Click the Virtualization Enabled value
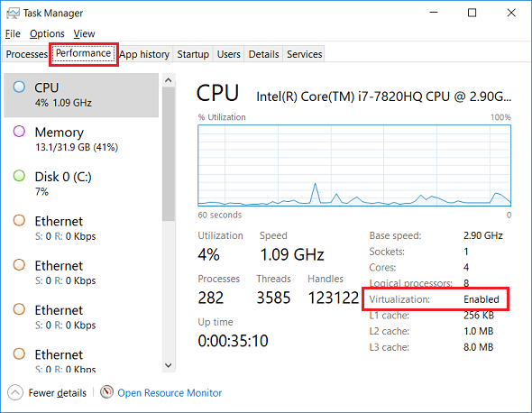The image size is (532, 413). coord(482,299)
